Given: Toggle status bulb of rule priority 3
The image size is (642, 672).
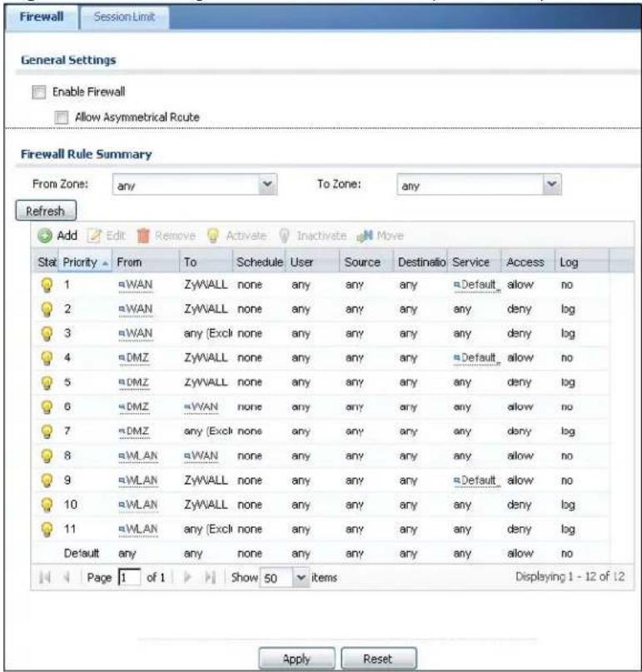Looking at the screenshot, I should [47, 333].
